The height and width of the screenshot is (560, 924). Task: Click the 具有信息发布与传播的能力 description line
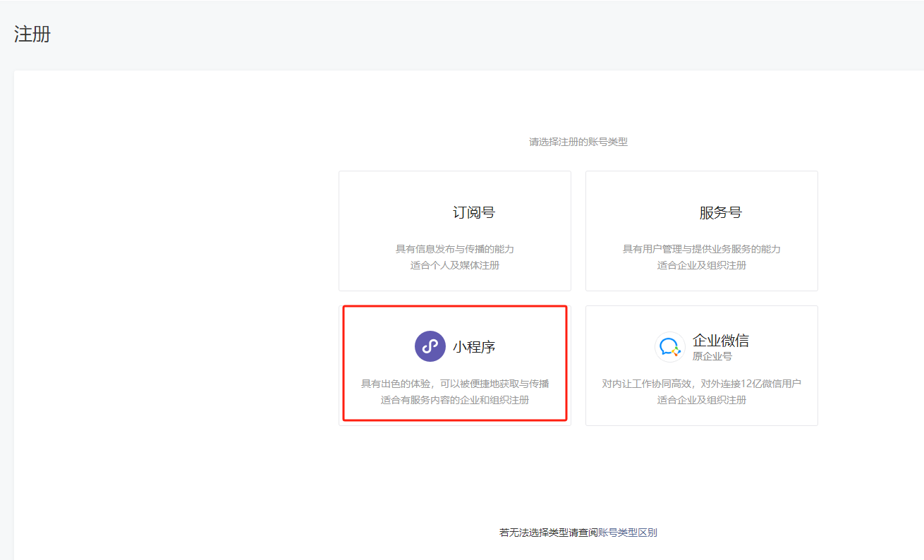[x=455, y=249]
